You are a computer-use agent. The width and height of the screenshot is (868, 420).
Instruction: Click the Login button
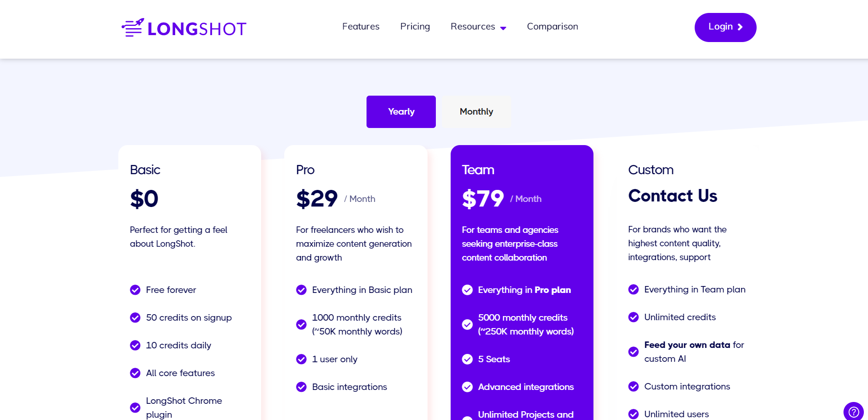[725, 27]
